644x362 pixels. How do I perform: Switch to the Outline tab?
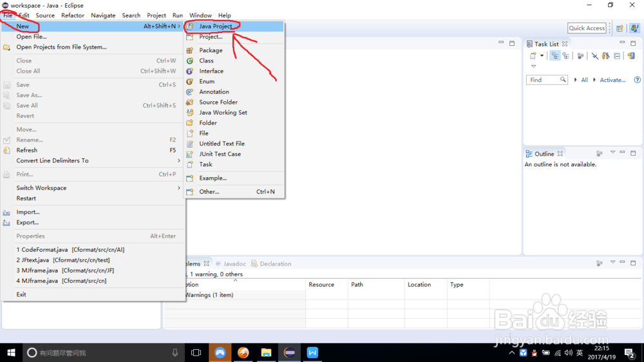click(544, 154)
